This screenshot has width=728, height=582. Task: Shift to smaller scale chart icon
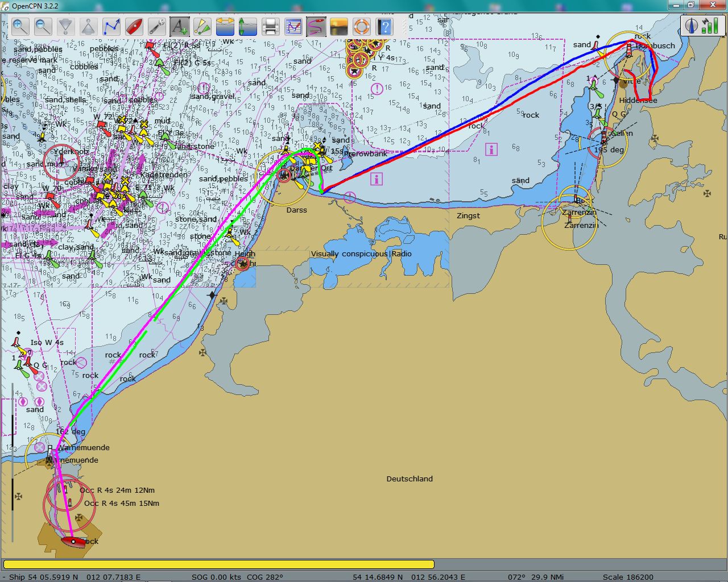click(88, 27)
